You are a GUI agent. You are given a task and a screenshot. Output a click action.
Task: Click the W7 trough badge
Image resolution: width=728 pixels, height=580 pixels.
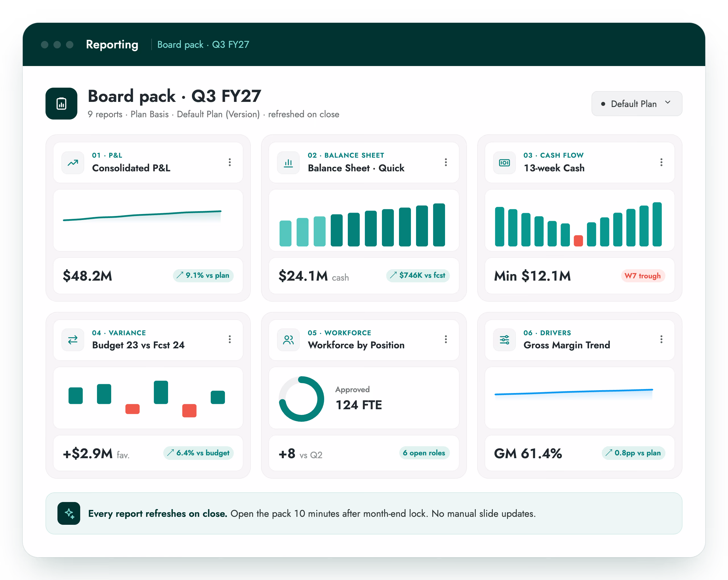643,276
